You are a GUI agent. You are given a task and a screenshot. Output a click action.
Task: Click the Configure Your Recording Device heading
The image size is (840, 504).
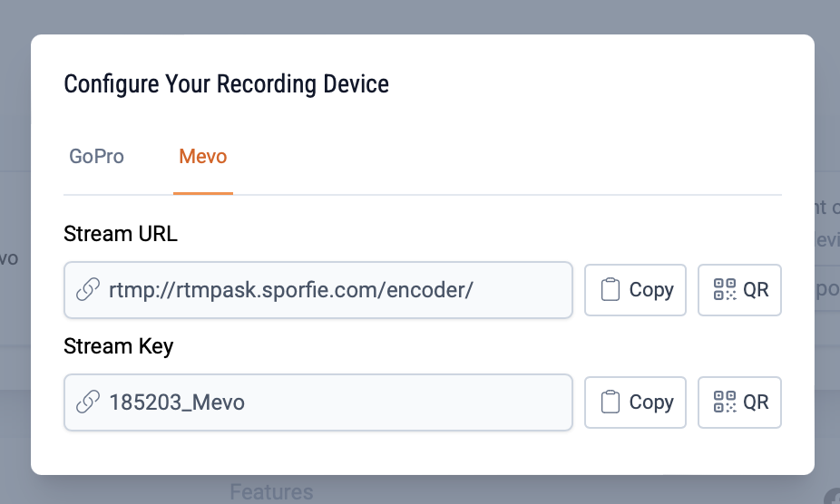226,85
